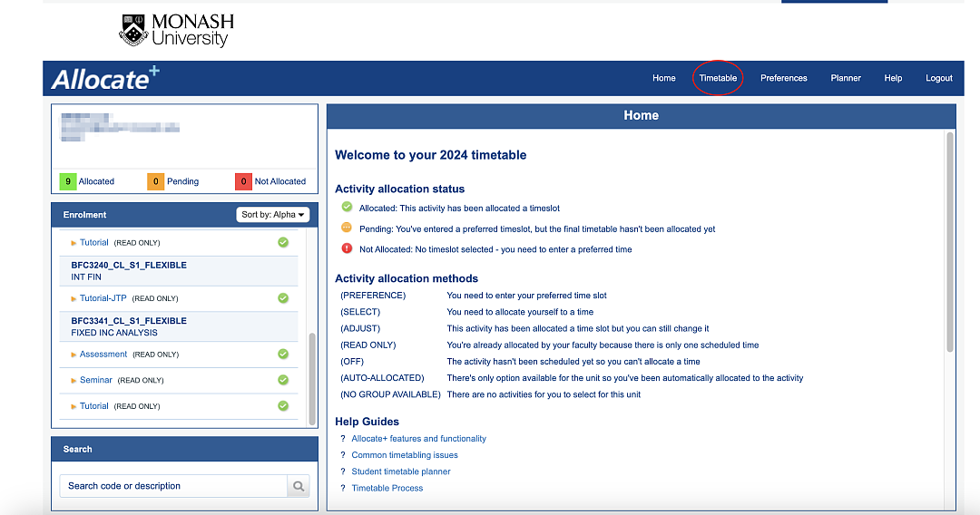Click the Home panel vertical scrollbar
980x515 pixels.
point(950,242)
